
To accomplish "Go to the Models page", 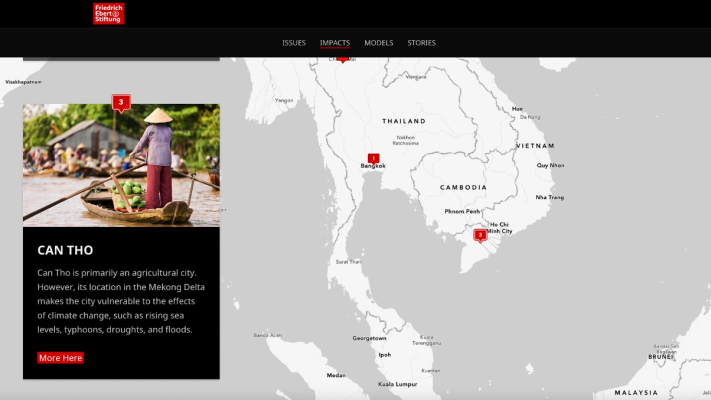I will (x=378, y=43).
